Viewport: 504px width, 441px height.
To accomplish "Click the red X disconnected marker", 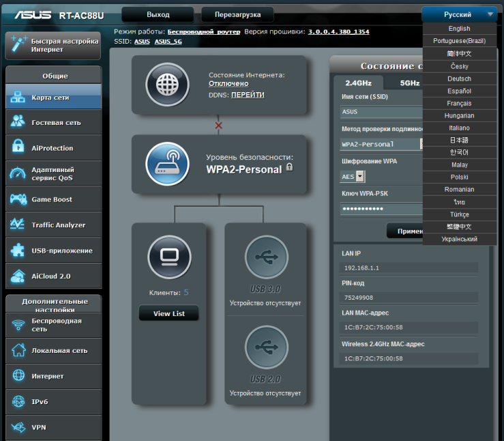I will [x=218, y=126].
